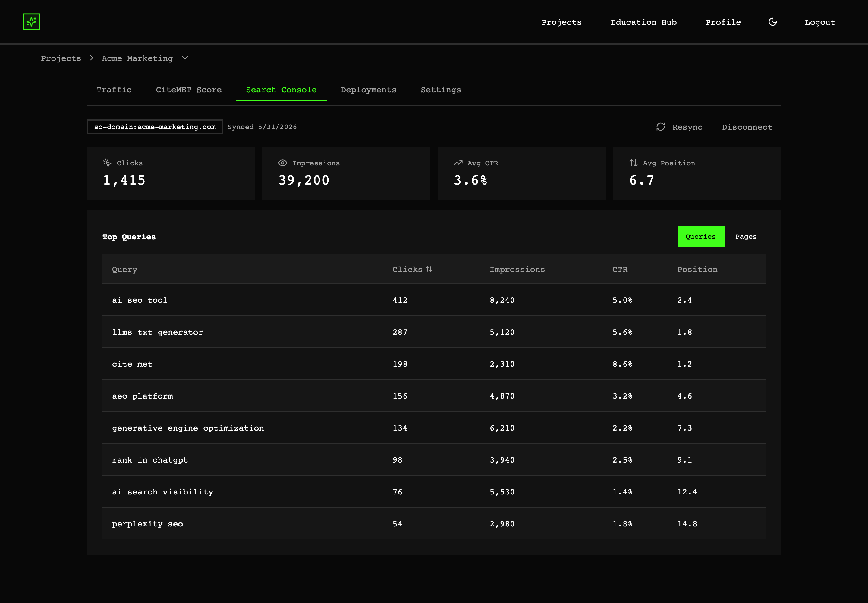
Task: Toggle dark mode with moon icon
Action: 772,22
